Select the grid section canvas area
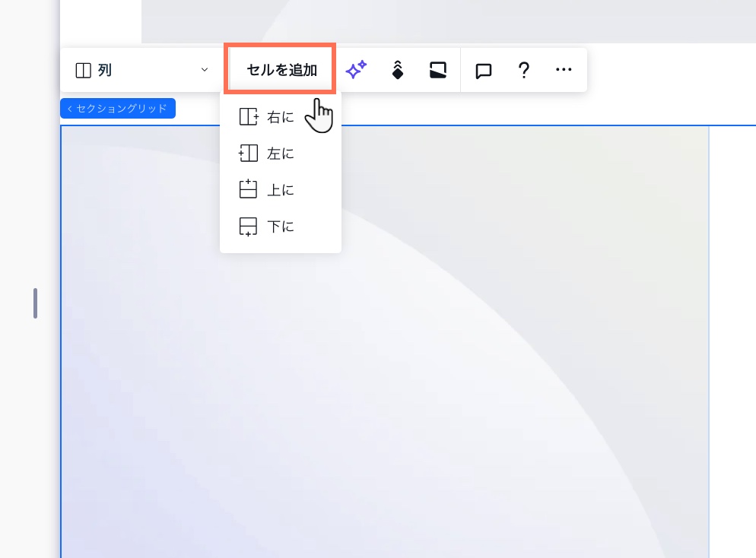Viewport: 756px width, 558px height. coord(456,380)
